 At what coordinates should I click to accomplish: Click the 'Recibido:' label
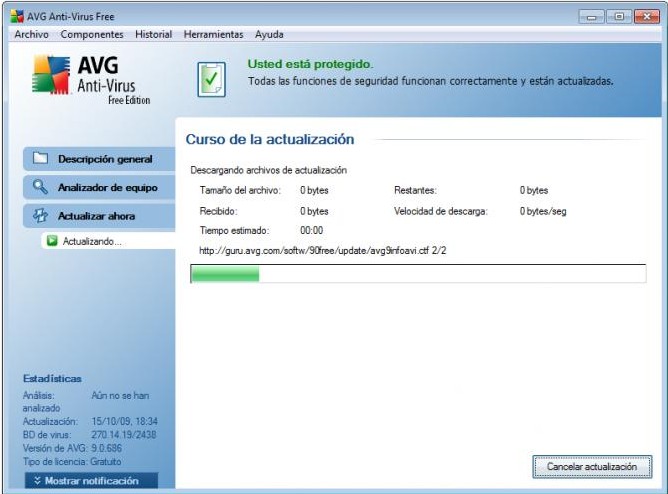point(219,211)
